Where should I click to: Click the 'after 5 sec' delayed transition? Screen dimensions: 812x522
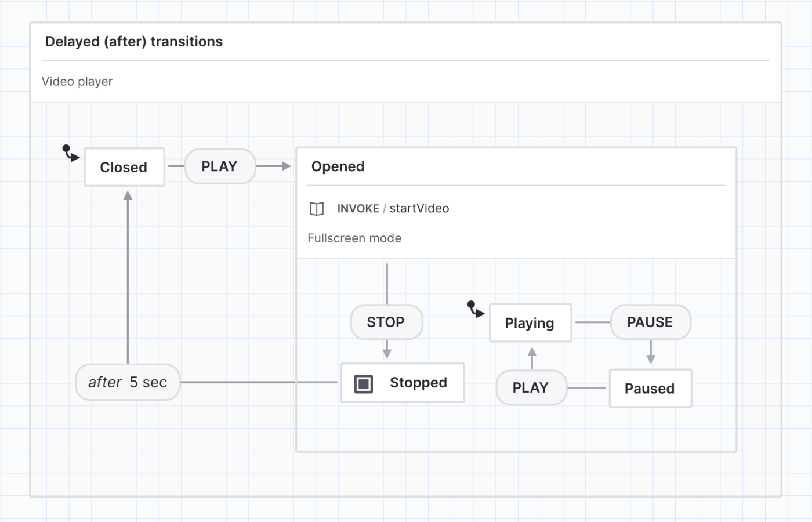pyautogui.click(x=127, y=382)
